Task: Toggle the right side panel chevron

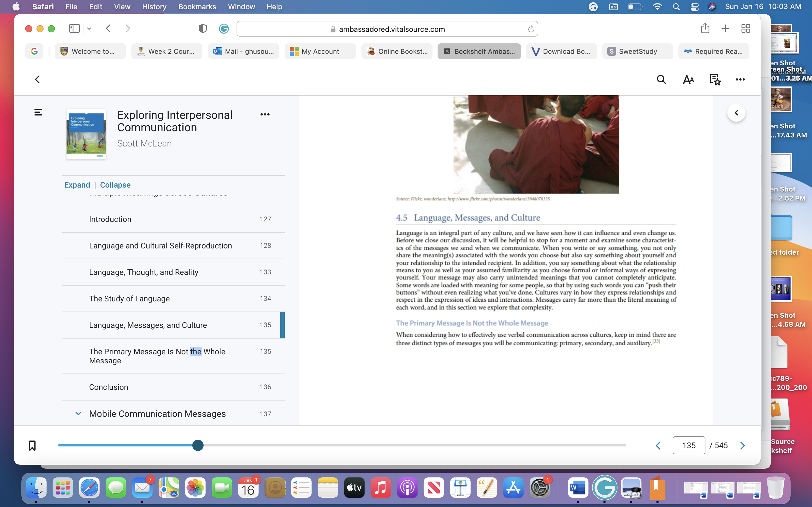Action: pyautogui.click(x=736, y=113)
